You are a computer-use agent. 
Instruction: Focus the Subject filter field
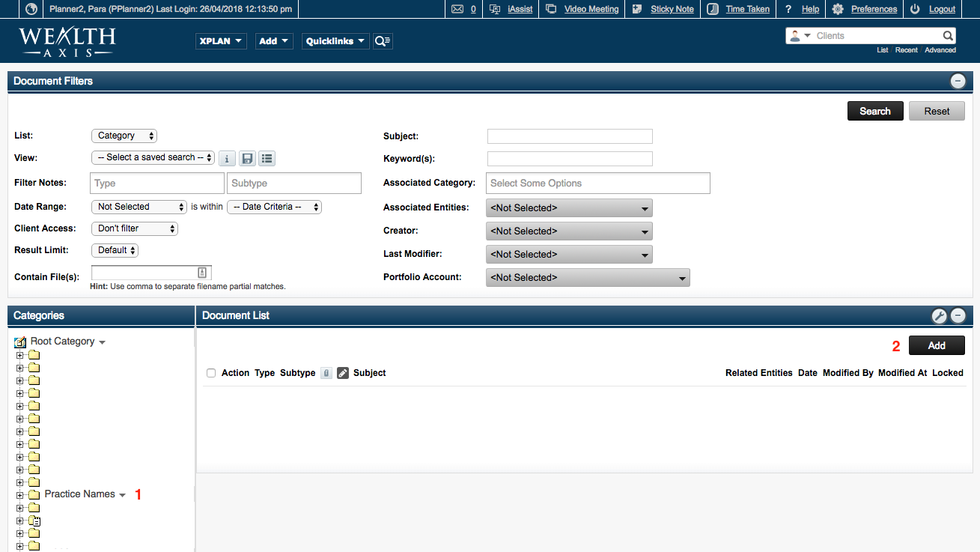[x=570, y=136]
